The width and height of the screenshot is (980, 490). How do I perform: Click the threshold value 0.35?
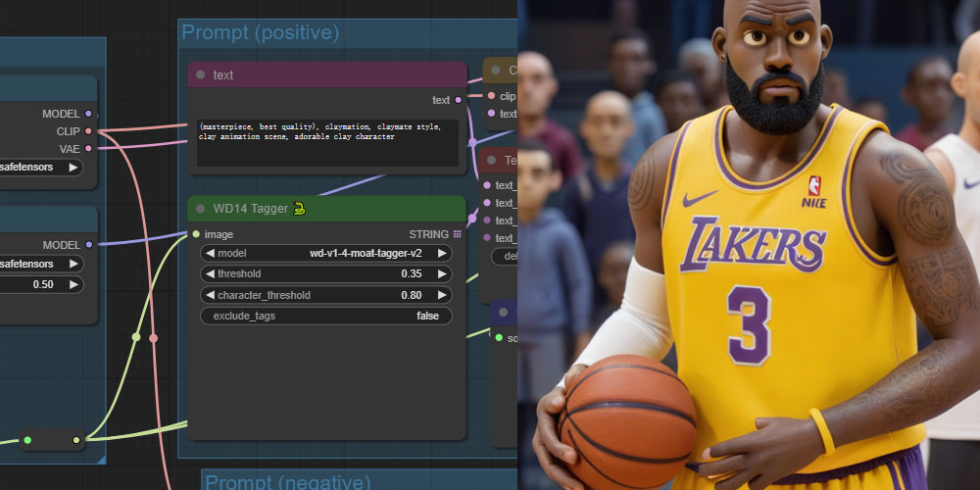click(x=412, y=273)
